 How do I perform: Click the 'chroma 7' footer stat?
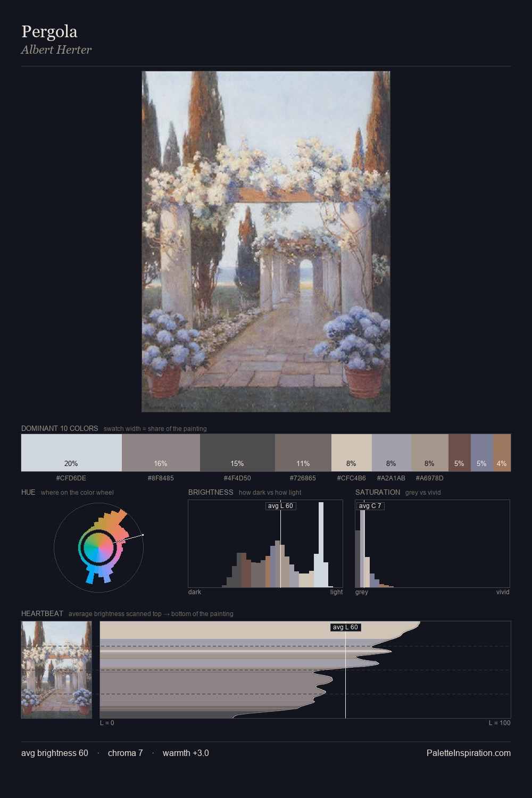[126, 753]
